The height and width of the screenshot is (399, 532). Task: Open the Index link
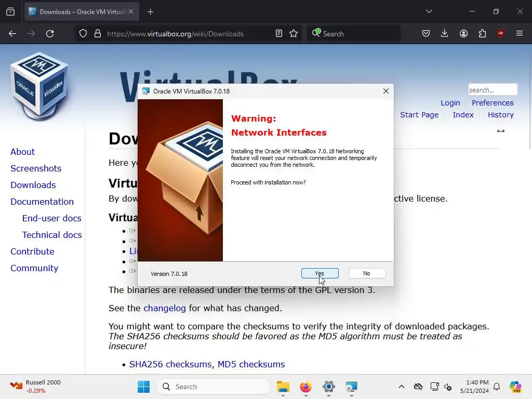(463, 115)
